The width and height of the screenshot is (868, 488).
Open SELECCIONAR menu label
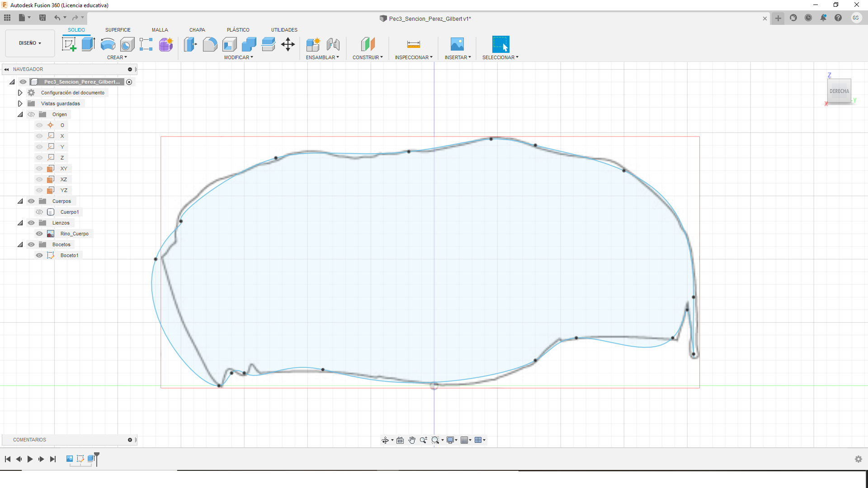tap(500, 57)
